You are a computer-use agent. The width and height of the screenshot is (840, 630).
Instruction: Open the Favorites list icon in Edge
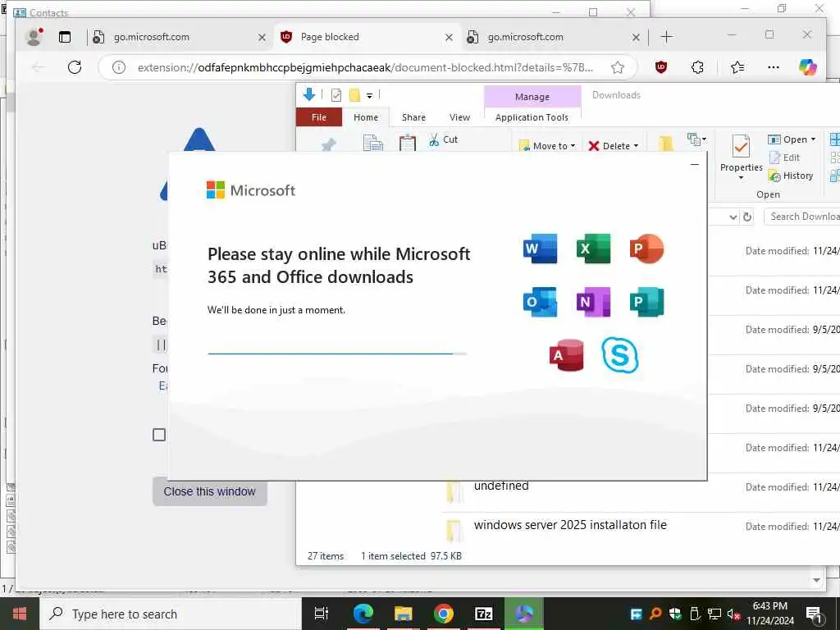point(737,67)
